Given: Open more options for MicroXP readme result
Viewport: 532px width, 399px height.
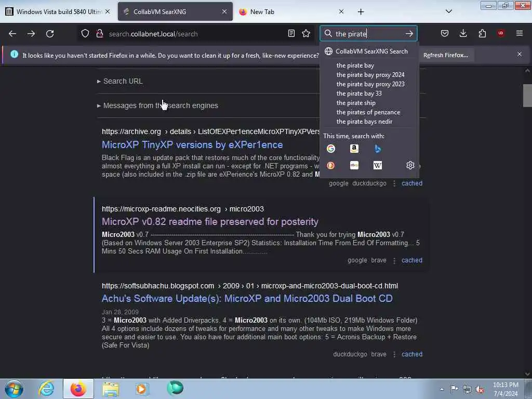Looking at the screenshot, I should click(x=394, y=261).
